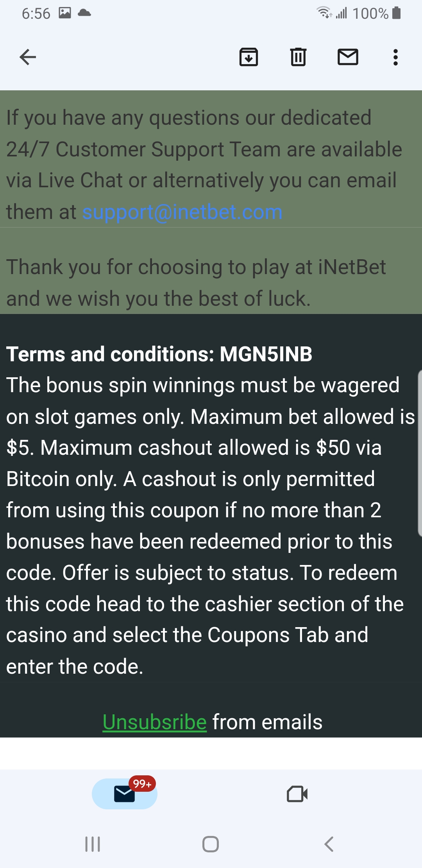
Task: Open Android recent apps button
Action: tap(93, 844)
